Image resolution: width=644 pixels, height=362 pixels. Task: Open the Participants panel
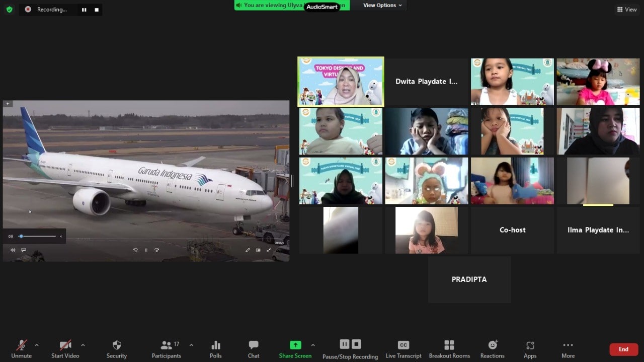point(167,349)
